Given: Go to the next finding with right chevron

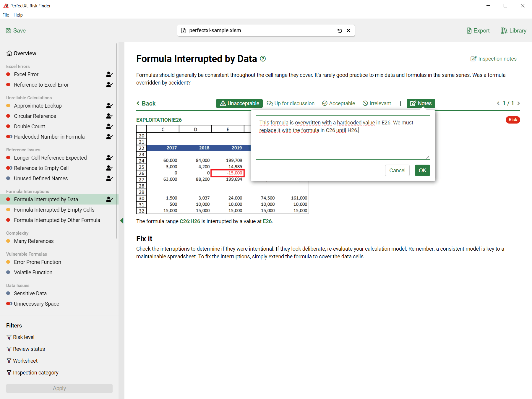Looking at the screenshot, I should 519,103.
